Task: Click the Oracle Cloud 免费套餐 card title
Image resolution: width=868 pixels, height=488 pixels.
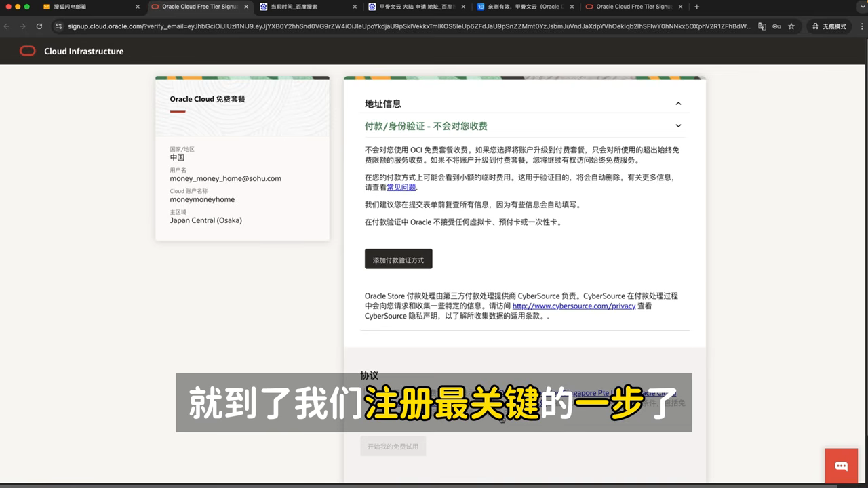Action: pyautogui.click(x=207, y=99)
